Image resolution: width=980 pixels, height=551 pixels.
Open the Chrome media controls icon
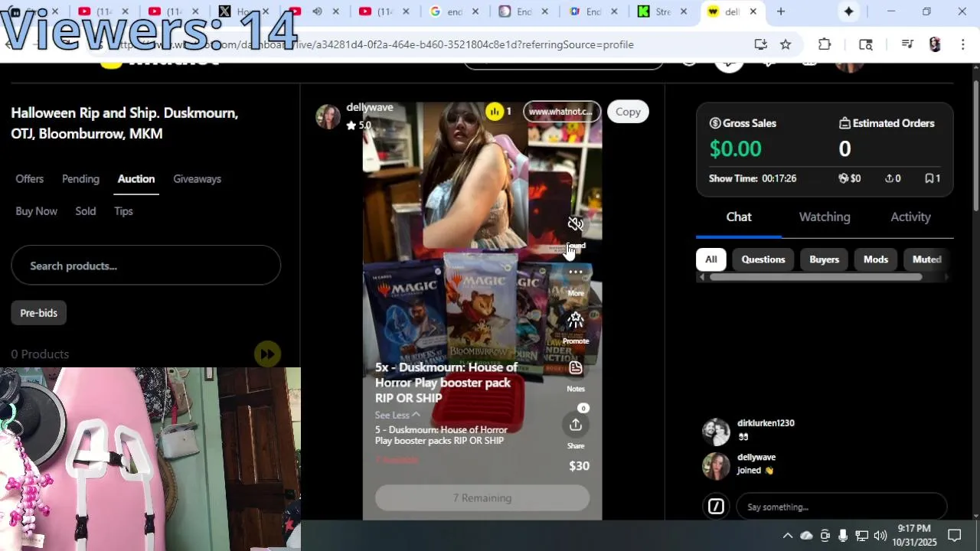coord(907,44)
